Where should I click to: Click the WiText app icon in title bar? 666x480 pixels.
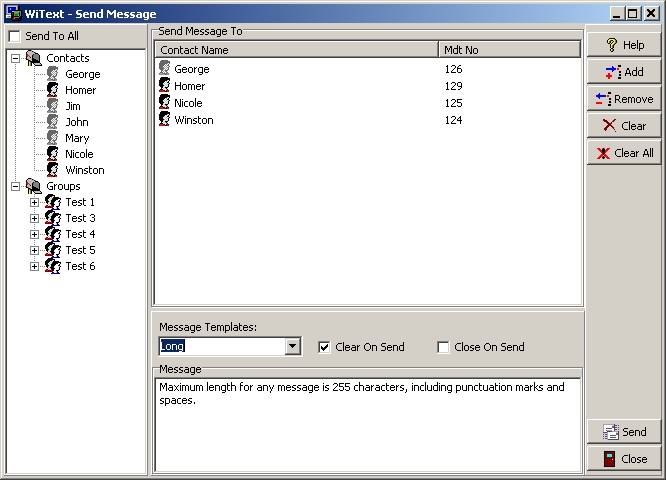click(x=13, y=14)
